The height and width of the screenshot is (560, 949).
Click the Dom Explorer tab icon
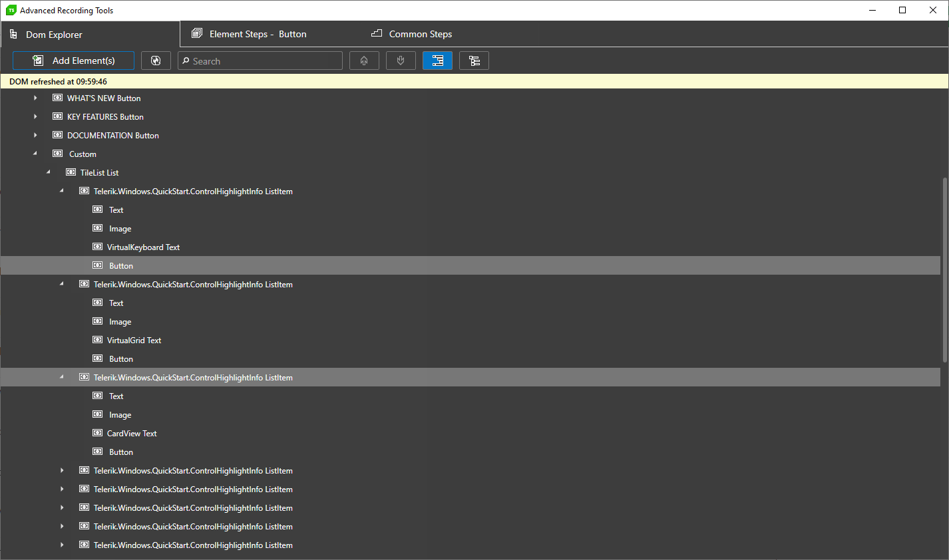point(13,34)
